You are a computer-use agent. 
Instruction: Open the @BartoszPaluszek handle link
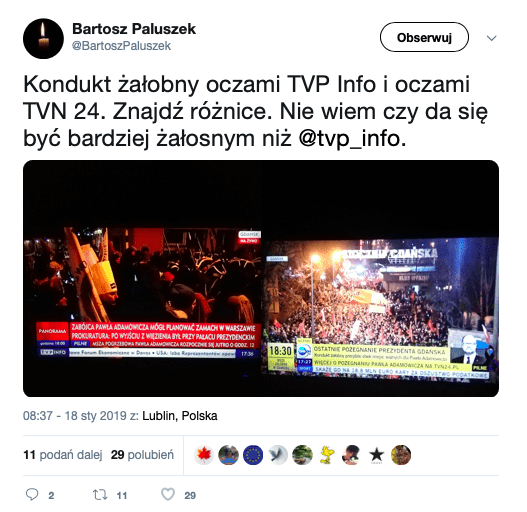(121, 46)
